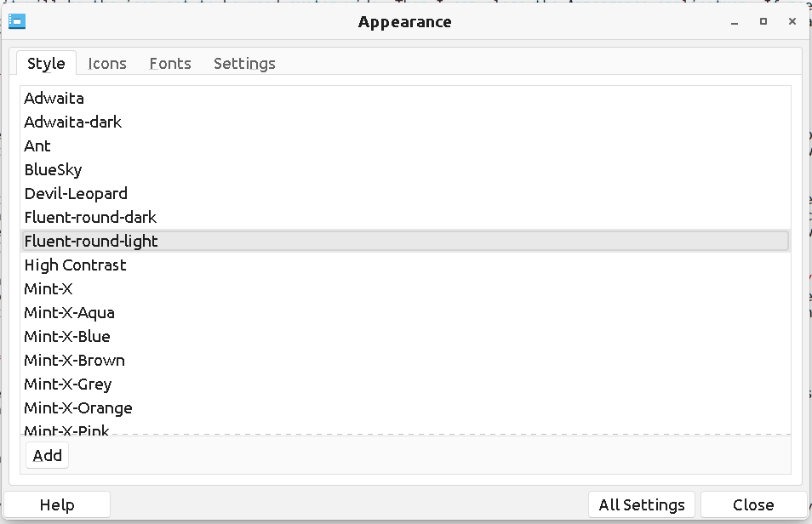Apply the Devil-Leopard theme

coord(76,194)
